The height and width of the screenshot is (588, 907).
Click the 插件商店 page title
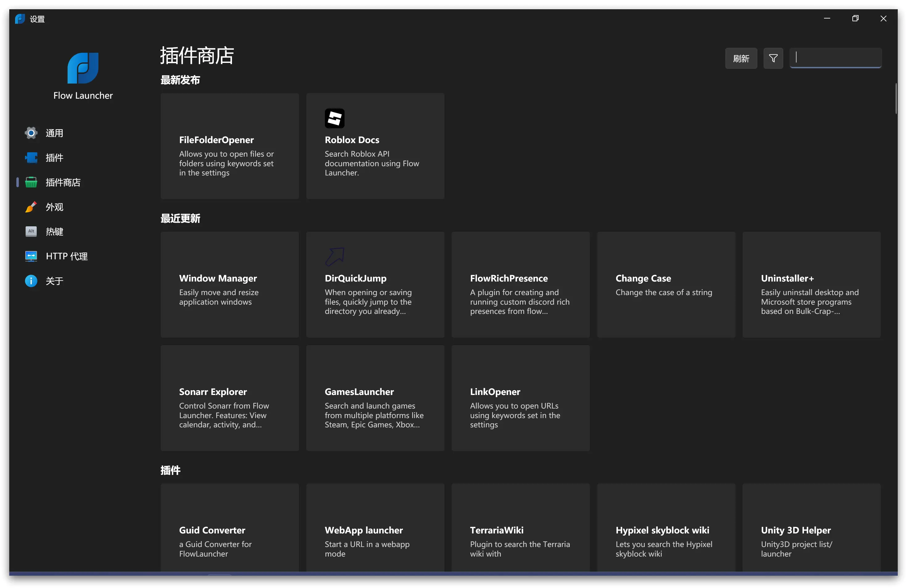click(x=197, y=55)
